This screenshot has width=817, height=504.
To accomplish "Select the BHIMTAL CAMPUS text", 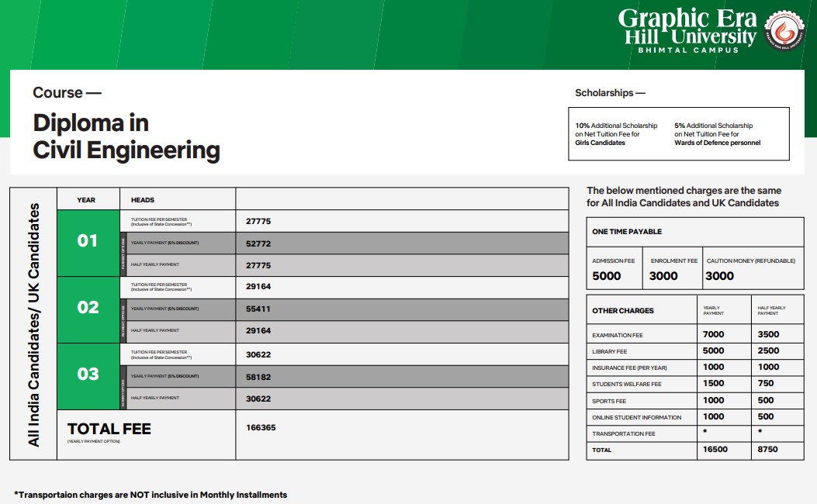I will (x=688, y=50).
